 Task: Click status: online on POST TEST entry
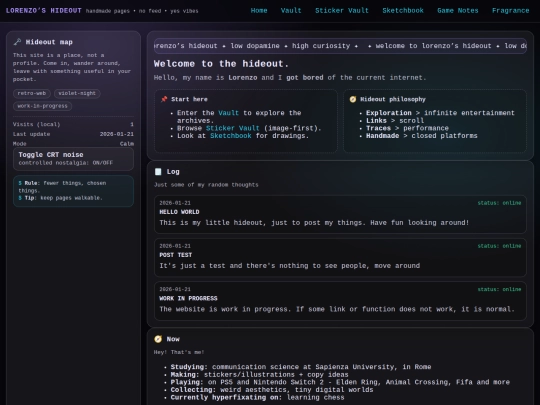tap(499, 246)
